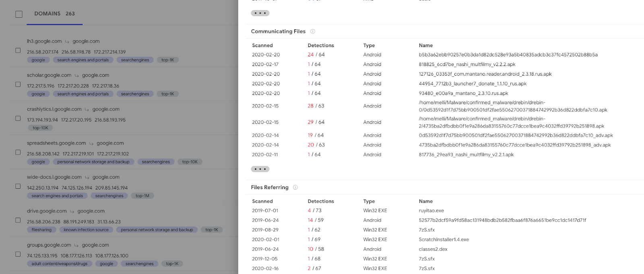Click 'top-10K' tag under crashlytics.l.google.com
This screenshot has width=644, height=274.
[40, 128]
